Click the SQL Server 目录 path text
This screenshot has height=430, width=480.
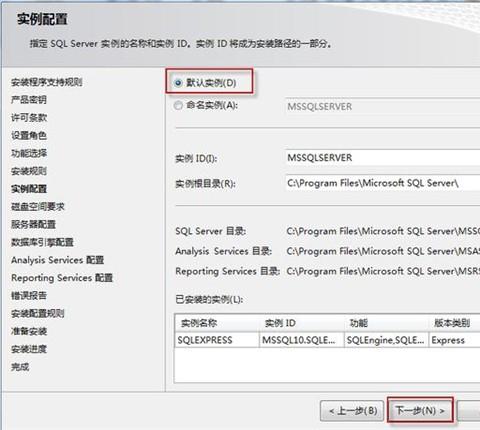coord(383,231)
